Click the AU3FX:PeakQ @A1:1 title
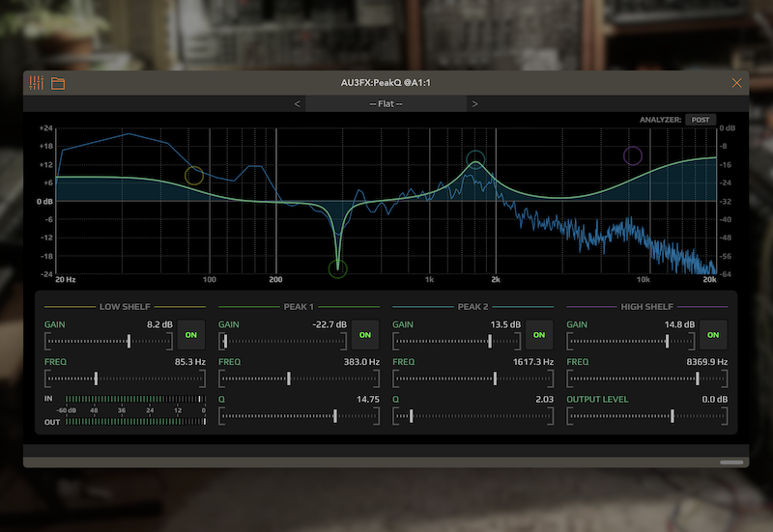The width and height of the screenshot is (773, 532). click(386, 83)
